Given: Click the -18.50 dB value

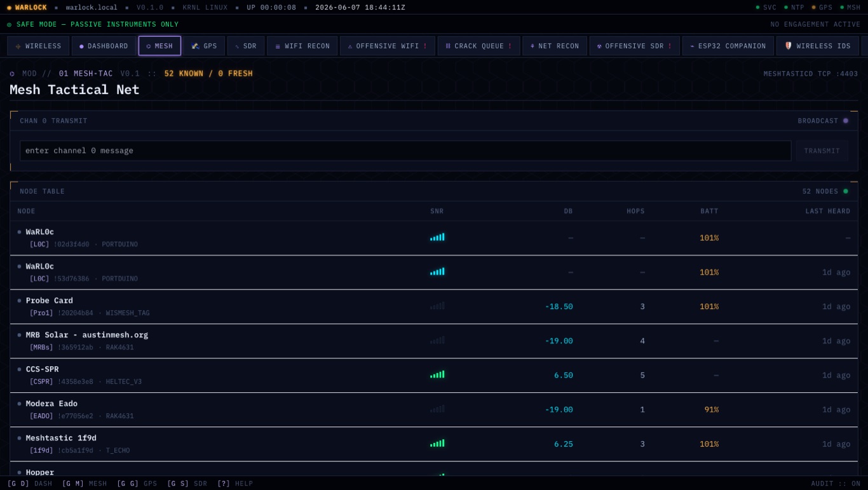Looking at the screenshot, I should 559,306.
